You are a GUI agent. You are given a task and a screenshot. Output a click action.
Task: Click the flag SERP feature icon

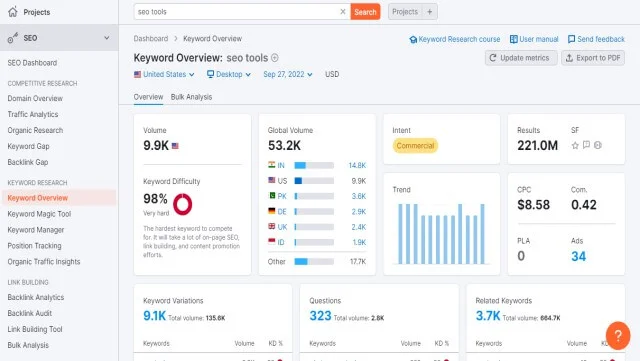(587, 145)
